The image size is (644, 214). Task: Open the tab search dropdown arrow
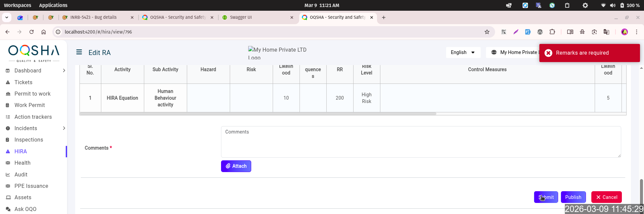point(7,17)
